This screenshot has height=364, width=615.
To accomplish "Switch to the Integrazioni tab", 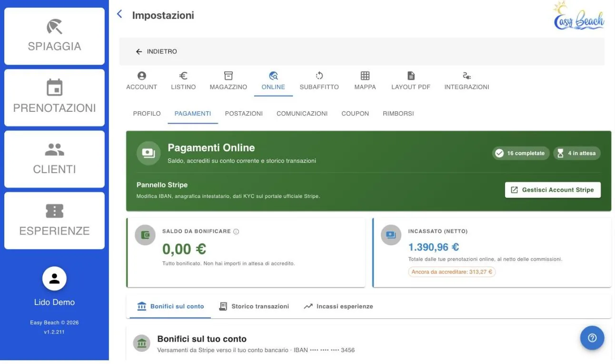I will (466, 81).
